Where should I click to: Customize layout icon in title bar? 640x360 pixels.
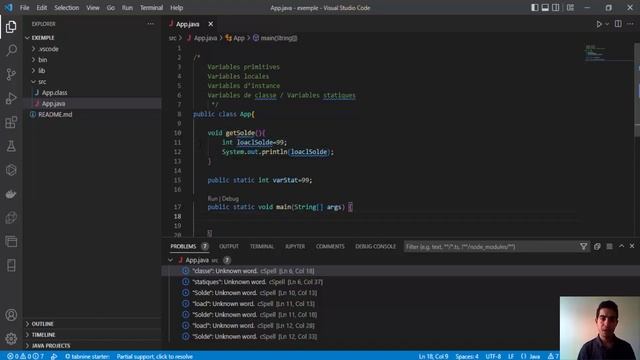[x=570, y=8]
